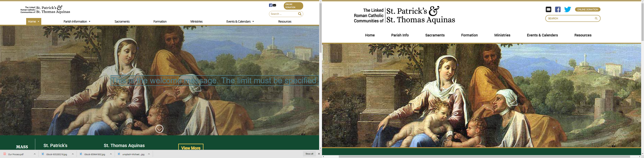Image resolution: width=644 pixels, height=158 pixels.
Task: Click Show all downloads button
Action: click(309, 154)
